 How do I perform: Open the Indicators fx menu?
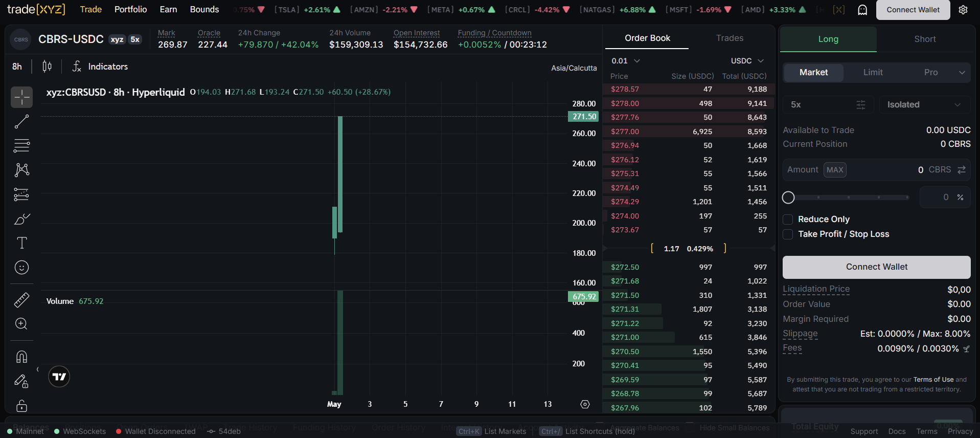[x=100, y=67]
